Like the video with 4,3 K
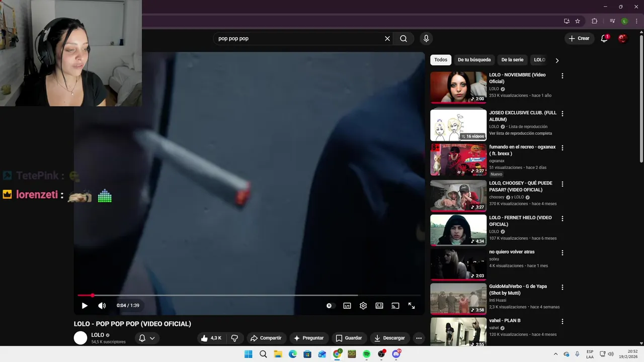Image resolution: width=644 pixels, height=362 pixels. [211, 338]
